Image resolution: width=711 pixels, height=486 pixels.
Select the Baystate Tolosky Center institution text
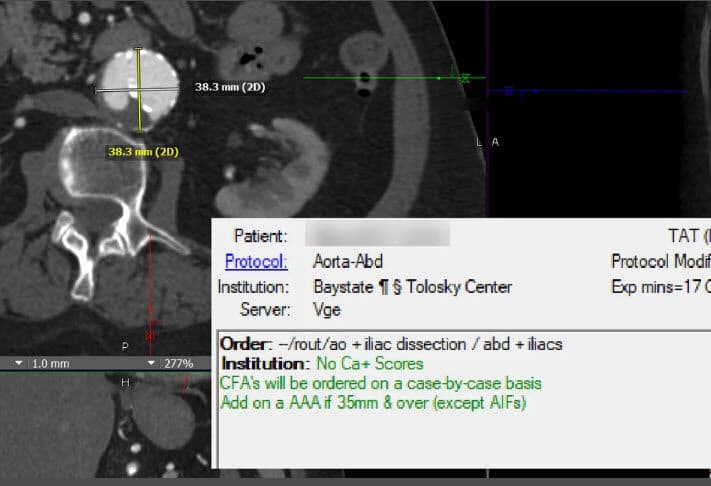tap(413, 287)
